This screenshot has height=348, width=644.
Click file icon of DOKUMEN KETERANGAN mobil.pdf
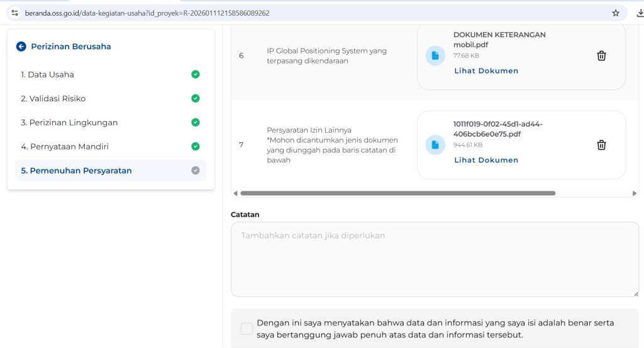tap(435, 56)
